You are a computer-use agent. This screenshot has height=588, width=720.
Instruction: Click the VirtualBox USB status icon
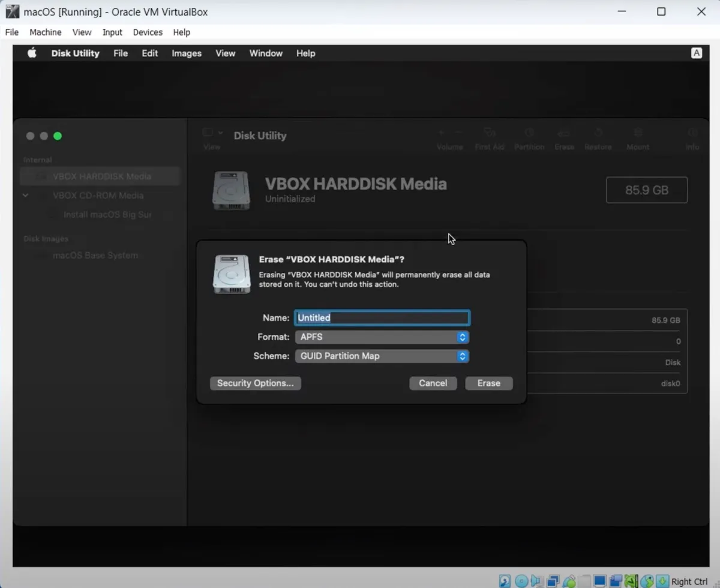click(x=568, y=581)
